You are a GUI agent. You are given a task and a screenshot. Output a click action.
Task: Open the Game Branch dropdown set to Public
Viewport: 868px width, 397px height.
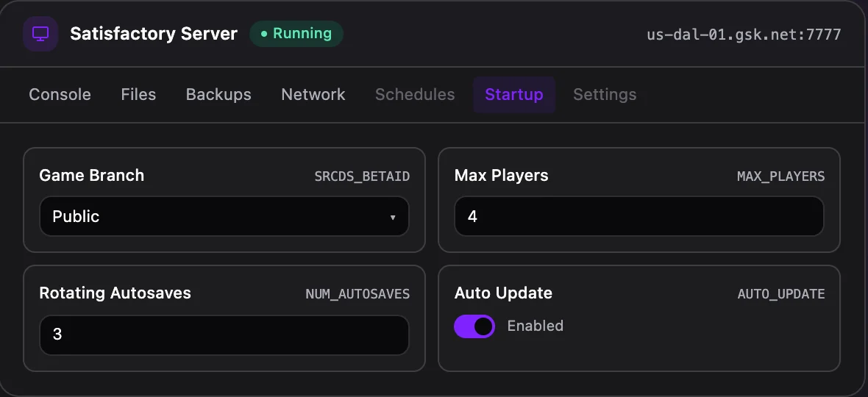pos(224,216)
